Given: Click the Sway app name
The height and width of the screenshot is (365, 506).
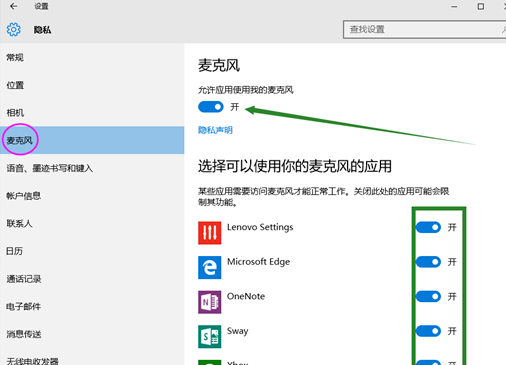Looking at the screenshot, I should [x=238, y=331].
